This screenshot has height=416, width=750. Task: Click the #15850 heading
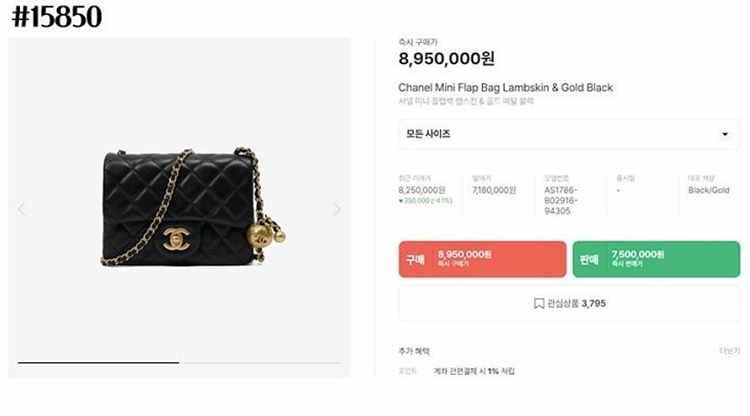[57, 17]
